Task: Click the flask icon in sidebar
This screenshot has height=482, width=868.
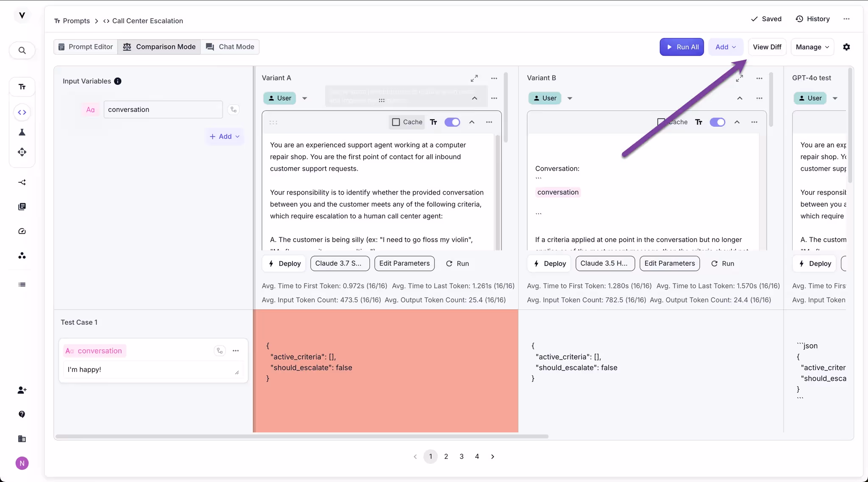Action: [22, 132]
